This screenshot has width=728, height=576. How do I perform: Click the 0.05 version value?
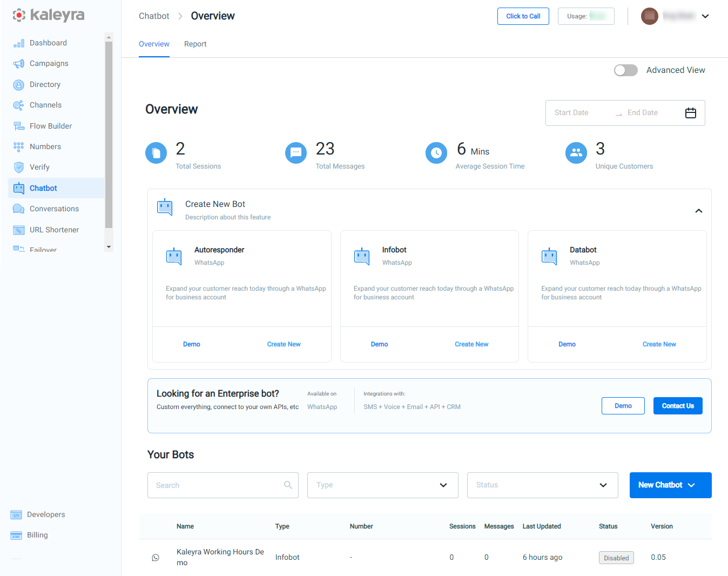pos(658,558)
